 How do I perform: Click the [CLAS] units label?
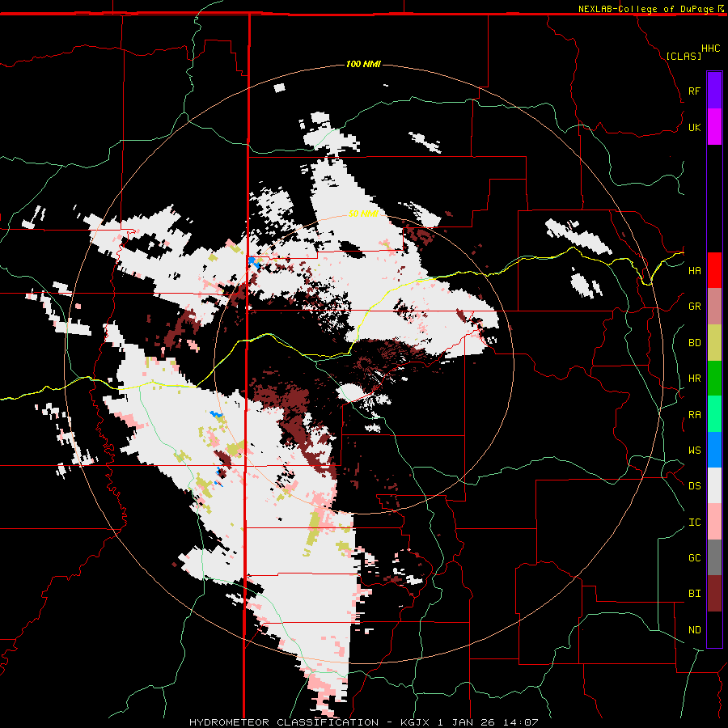[684, 56]
